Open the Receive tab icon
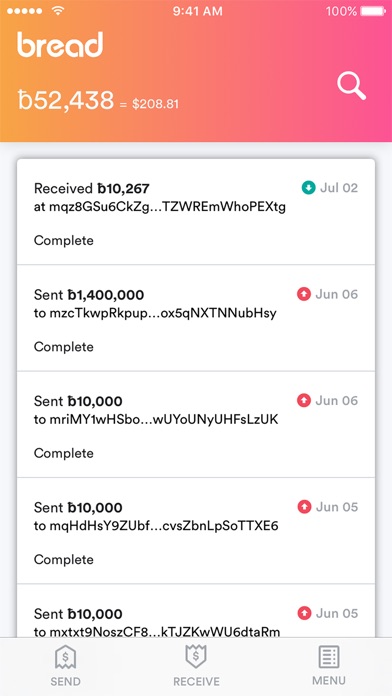Screen dimensions: 392x696 click(196, 656)
